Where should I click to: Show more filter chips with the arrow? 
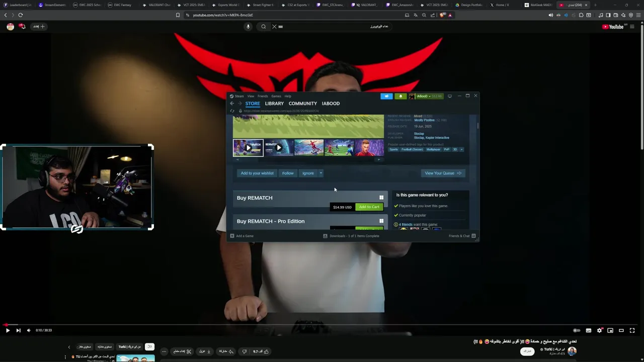(x=69, y=347)
